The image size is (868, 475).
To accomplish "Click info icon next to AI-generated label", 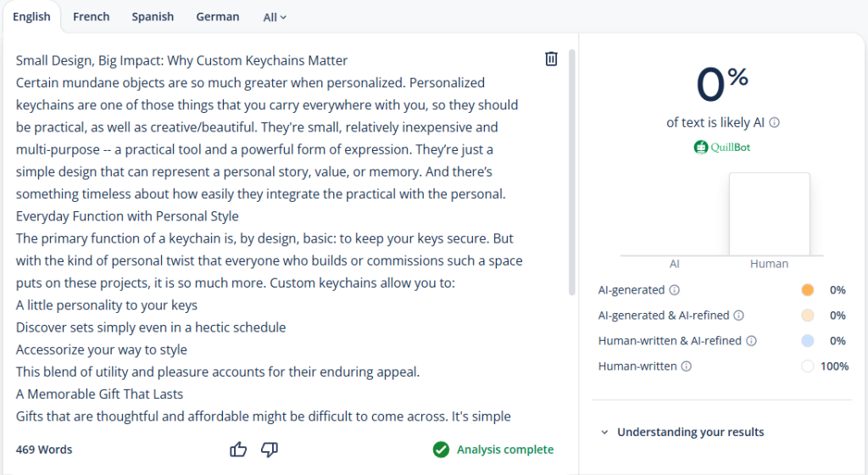I will point(675,290).
